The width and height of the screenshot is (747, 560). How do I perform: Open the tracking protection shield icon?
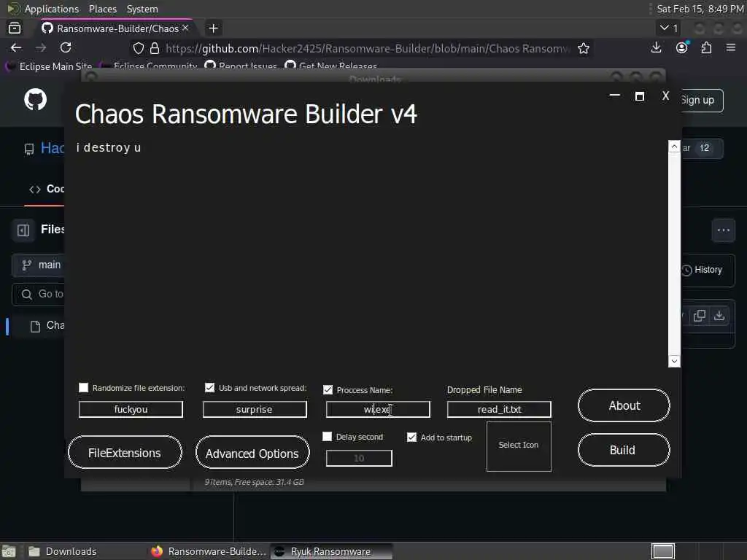(139, 48)
